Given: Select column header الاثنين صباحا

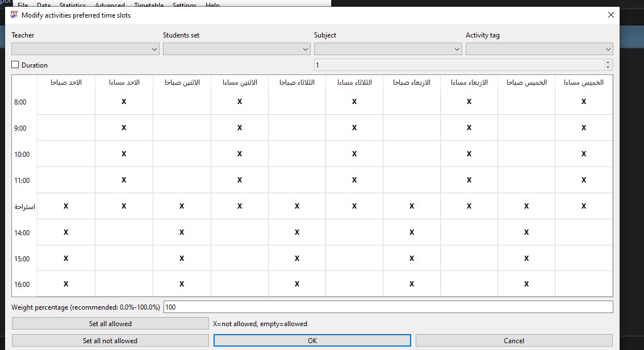Looking at the screenshot, I should coord(182,82).
